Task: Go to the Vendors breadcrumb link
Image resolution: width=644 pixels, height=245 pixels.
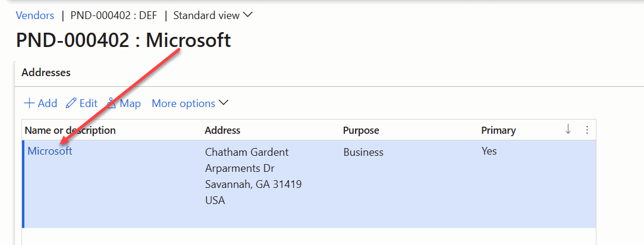Action: click(x=34, y=15)
